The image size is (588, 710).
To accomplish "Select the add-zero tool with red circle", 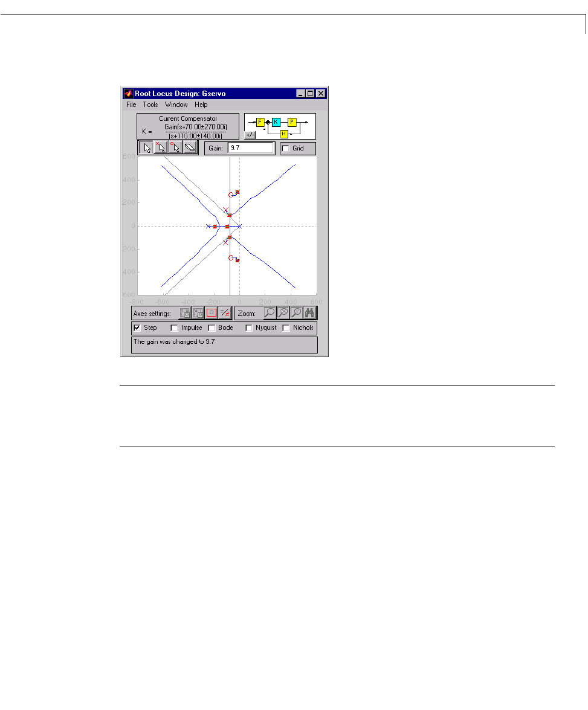I will [175, 147].
